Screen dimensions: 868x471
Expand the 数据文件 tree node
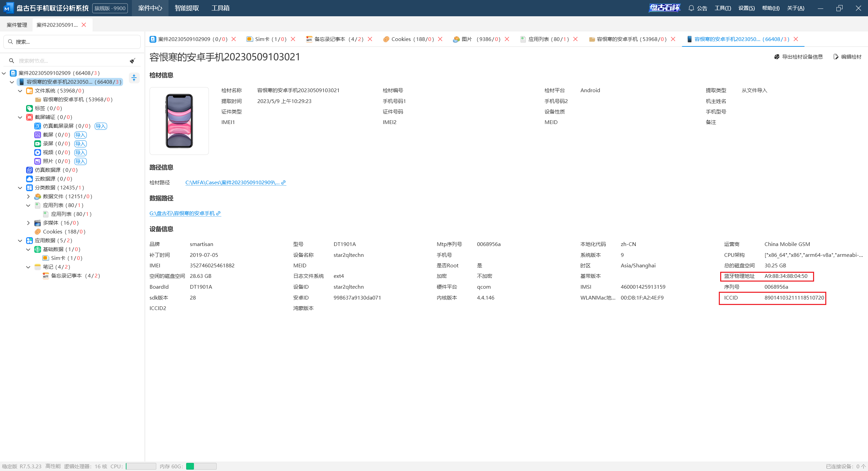(28, 197)
